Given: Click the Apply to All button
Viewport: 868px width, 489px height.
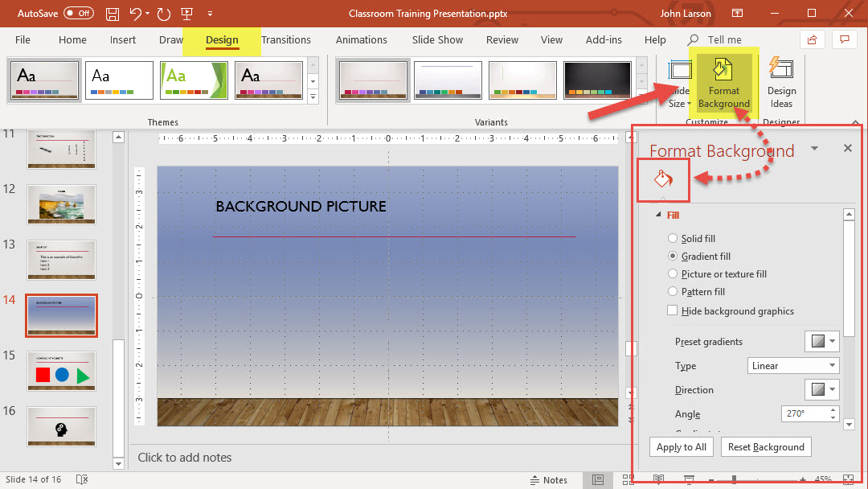Looking at the screenshot, I should 682,447.
